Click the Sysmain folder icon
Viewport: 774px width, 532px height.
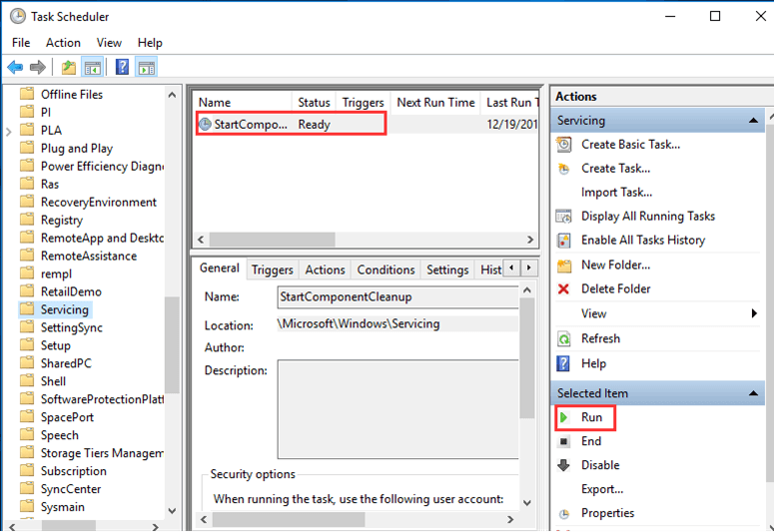pos(27,506)
